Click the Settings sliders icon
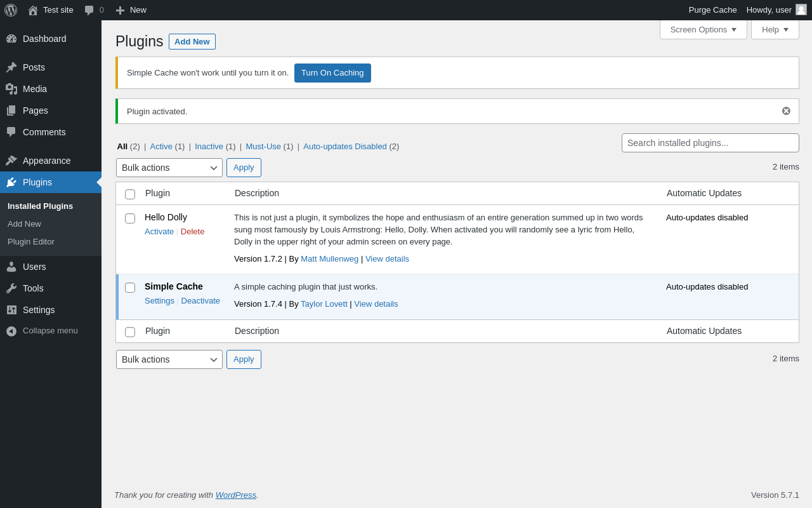This screenshot has width=812, height=508. pyautogui.click(x=11, y=310)
